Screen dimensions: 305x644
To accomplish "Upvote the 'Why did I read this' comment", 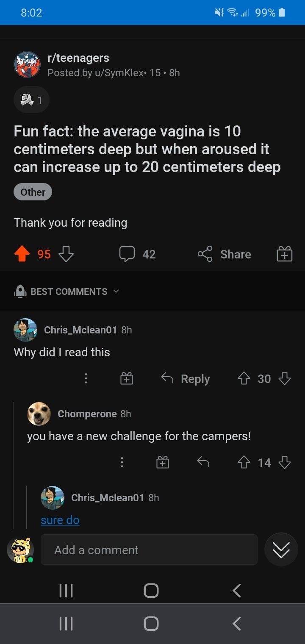I will tap(244, 378).
